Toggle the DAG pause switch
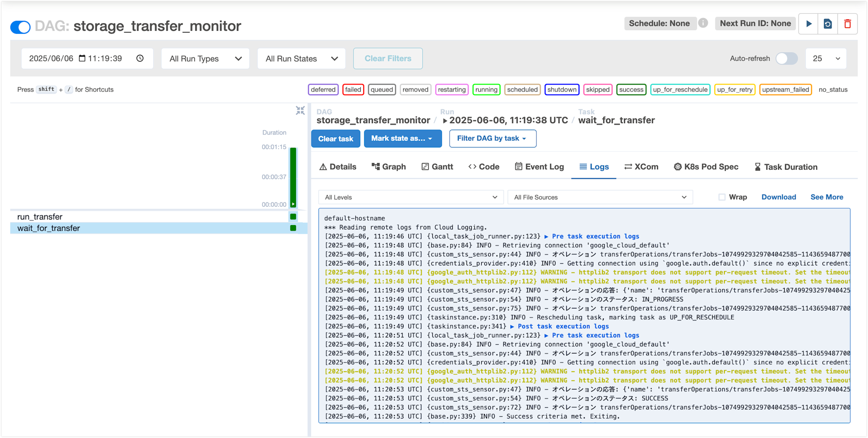The image size is (868, 438). coord(20,27)
